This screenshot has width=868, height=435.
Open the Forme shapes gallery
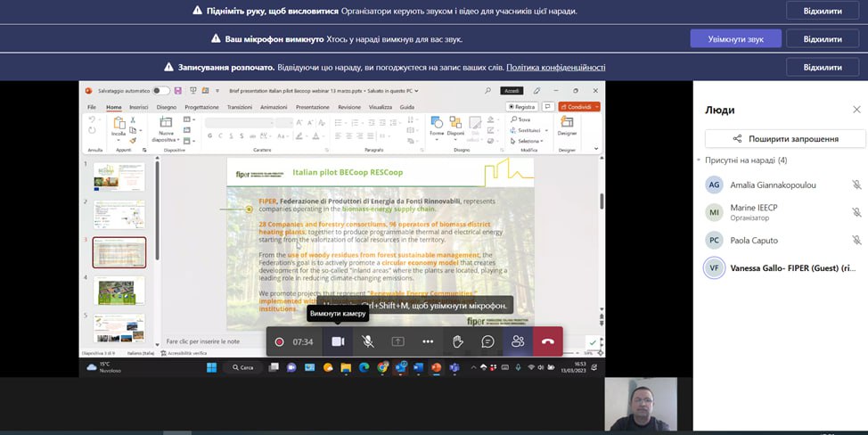pyautogui.click(x=437, y=127)
